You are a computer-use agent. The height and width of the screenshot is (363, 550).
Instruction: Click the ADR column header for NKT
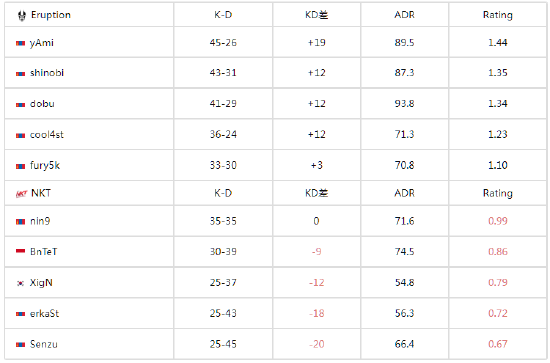tap(404, 193)
